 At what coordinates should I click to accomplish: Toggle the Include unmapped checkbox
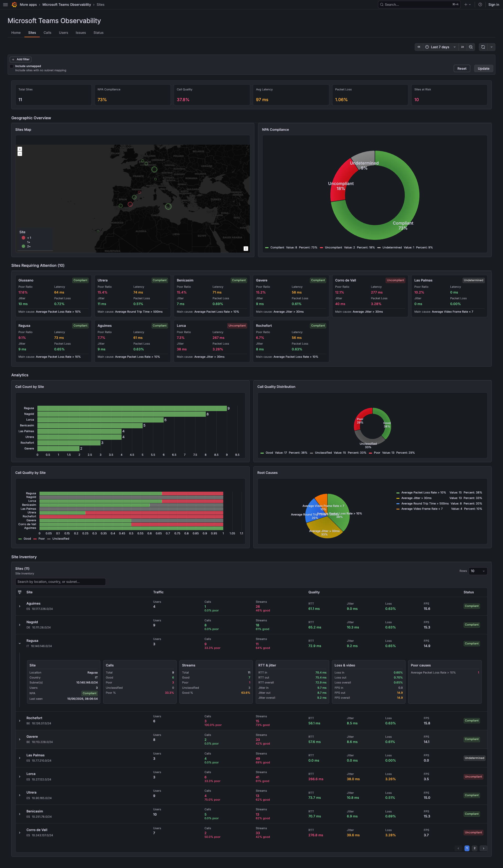[x=11, y=66]
